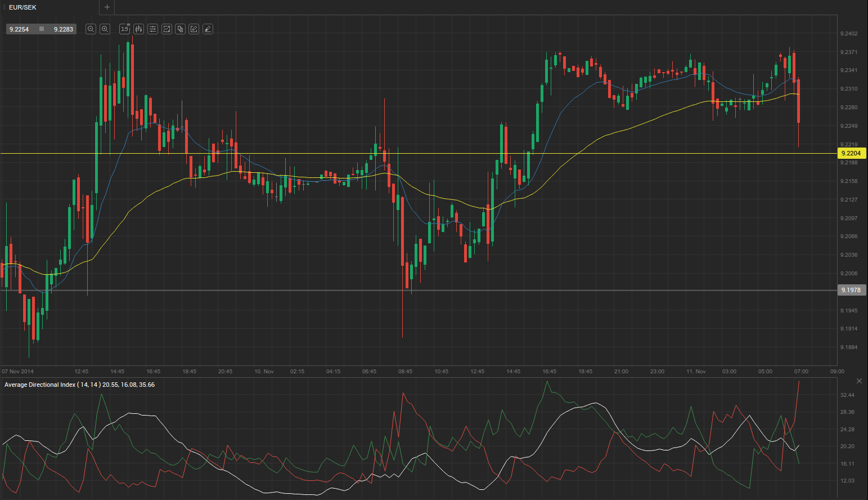Click the buy price 9.2283
The width and height of the screenshot is (868, 500).
(63, 29)
